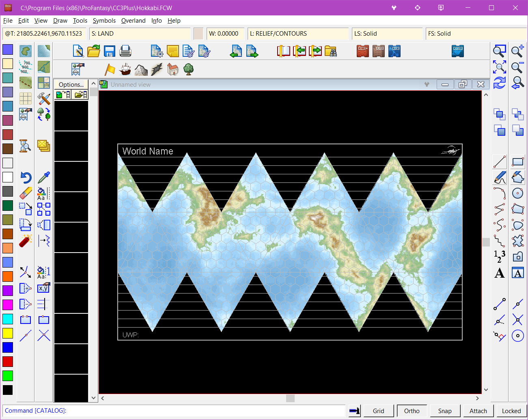Viewport: 528px width, 420px height.
Task: Click the Print icon
Action: [x=125, y=51]
